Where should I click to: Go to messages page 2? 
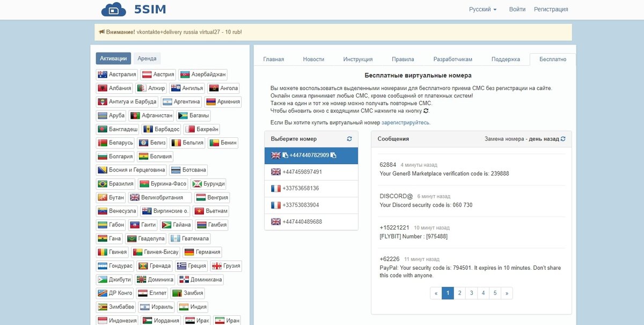pyautogui.click(x=459, y=293)
